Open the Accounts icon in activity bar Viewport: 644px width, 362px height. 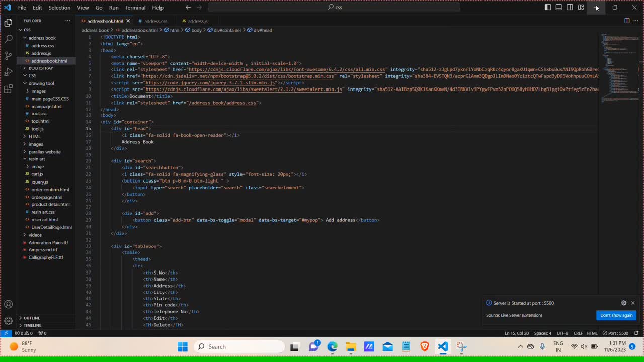(x=8, y=304)
